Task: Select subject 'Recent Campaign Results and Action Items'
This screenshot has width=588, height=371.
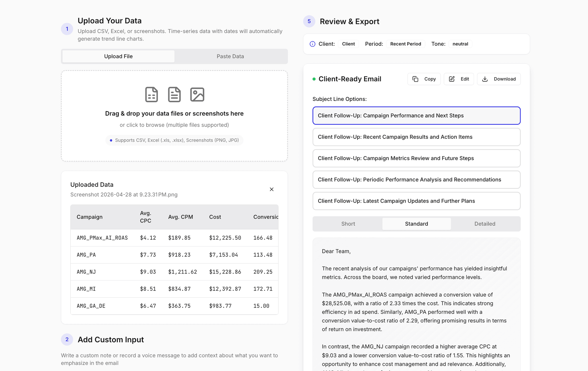Action: click(416, 137)
